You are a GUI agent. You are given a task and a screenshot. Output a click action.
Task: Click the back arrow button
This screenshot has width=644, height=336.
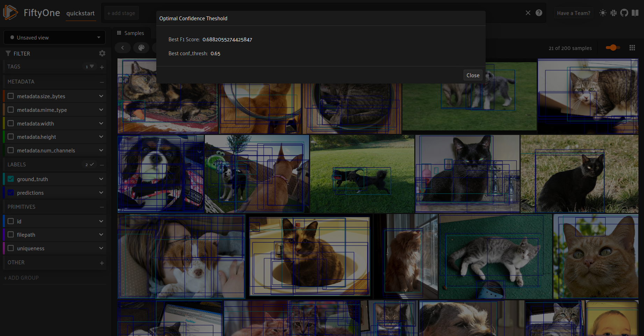[122, 48]
